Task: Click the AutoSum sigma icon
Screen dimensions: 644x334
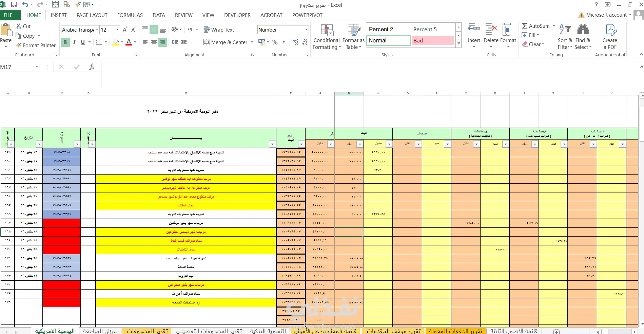Action: point(525,26)
